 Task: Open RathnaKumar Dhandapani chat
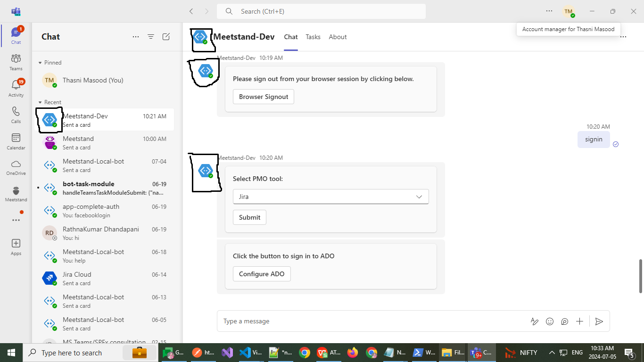point(103,233)
